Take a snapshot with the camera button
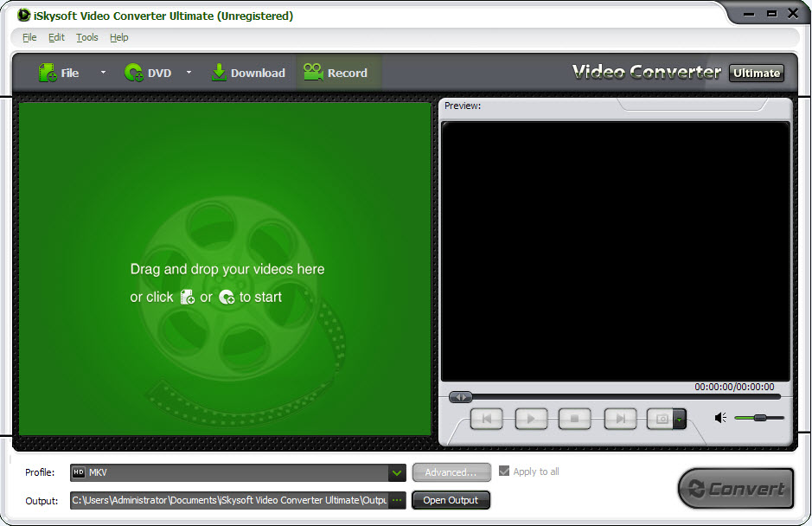This screenshot has width=812, height=526. pos(661,419)
